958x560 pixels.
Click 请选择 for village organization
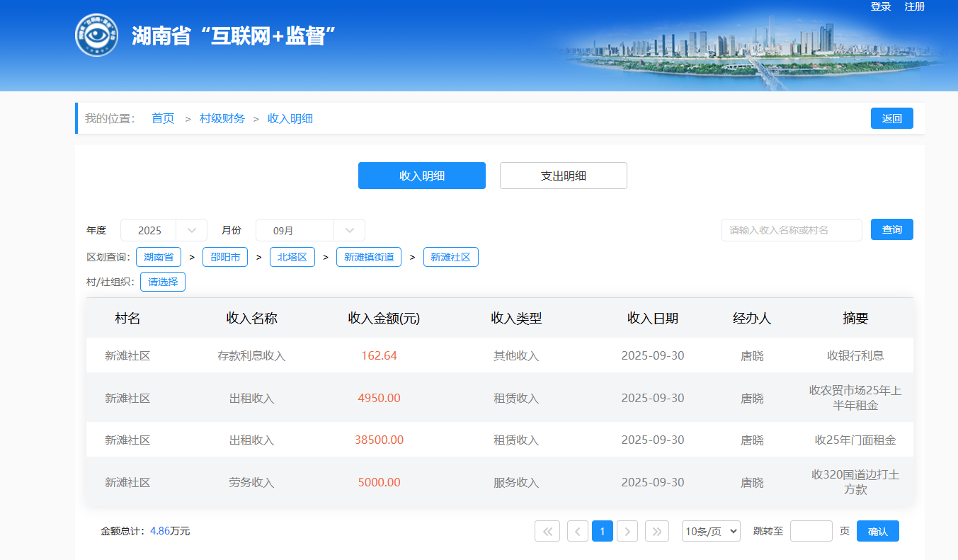pyautogui.click(x=163, y=282)
